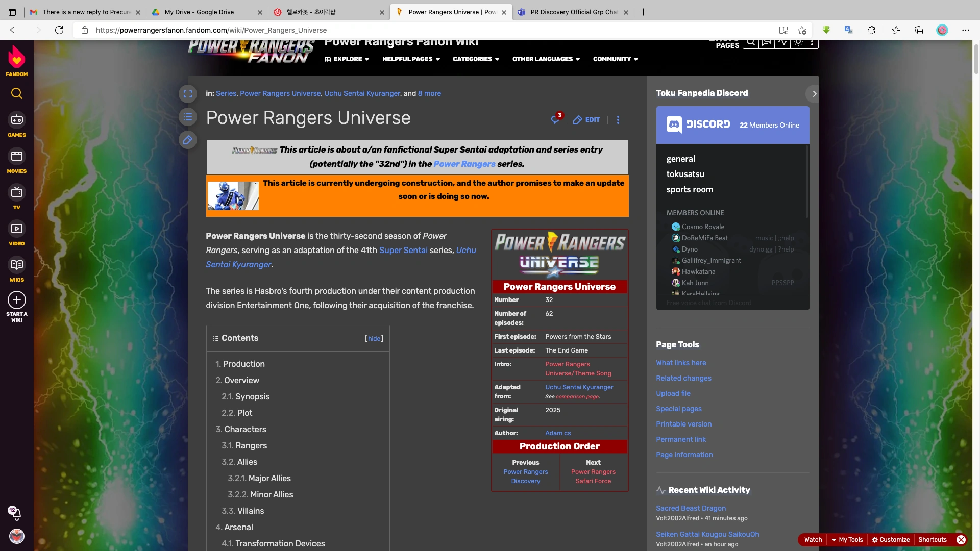Toggle expanded content width icon
Screen dimensions: 980x551
coord(188,94)
